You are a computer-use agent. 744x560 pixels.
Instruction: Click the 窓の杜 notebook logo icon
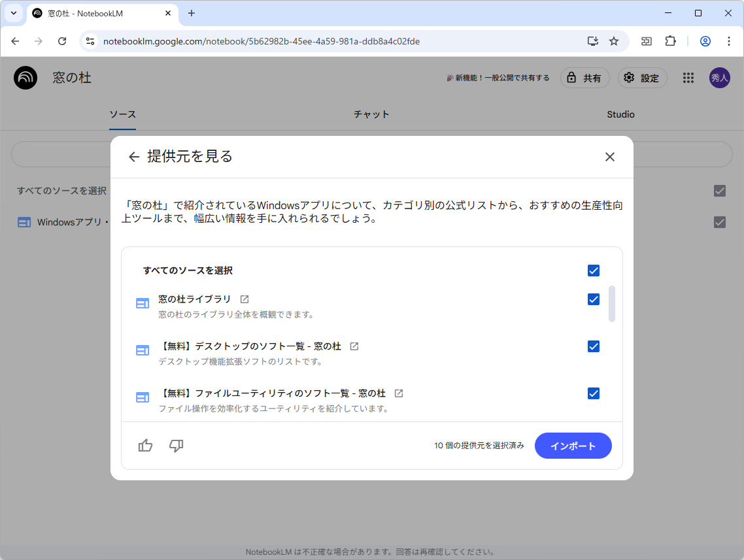tap(25, 77)
